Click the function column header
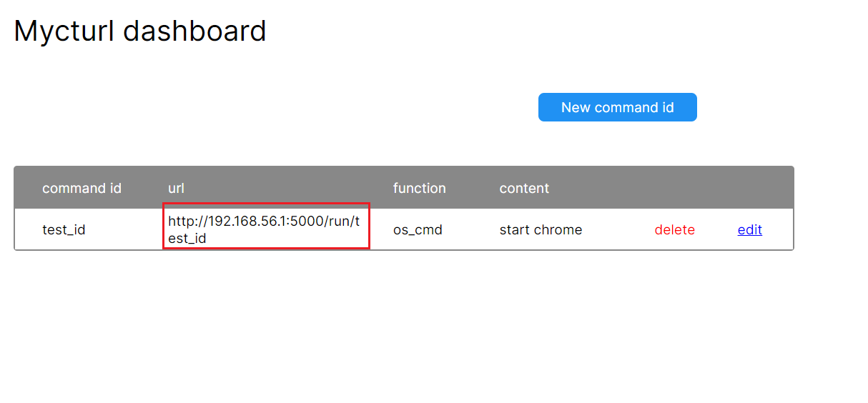This screenshot has height=403, width=868. pyautogui.click(x=419, y=188)
